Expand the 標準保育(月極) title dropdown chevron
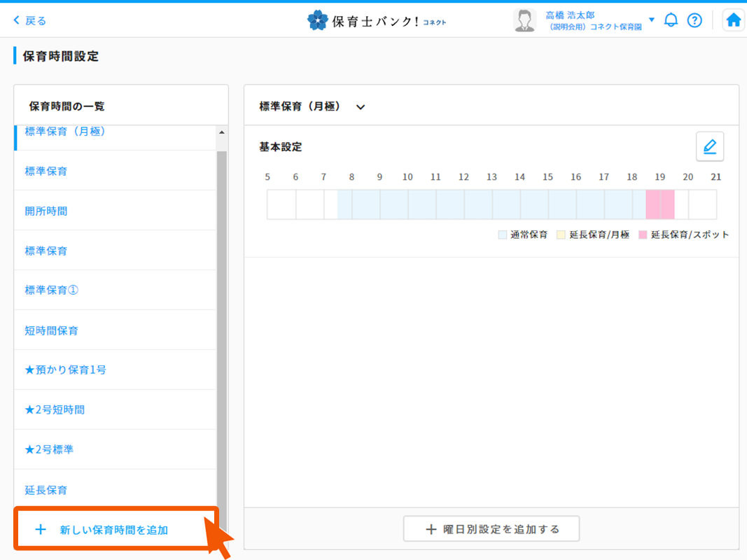The image size is (747, 560). pyautogui.click(x=361, y=107)
